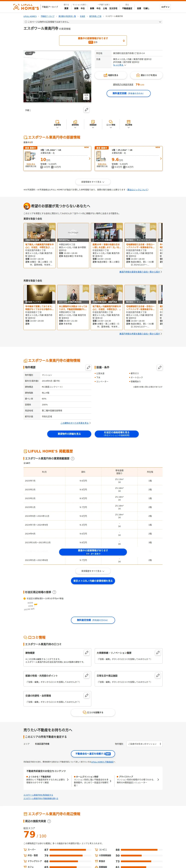The image size is (186, 868).
Task: Open 株式会社フェリテス company card
Action: 40,307
